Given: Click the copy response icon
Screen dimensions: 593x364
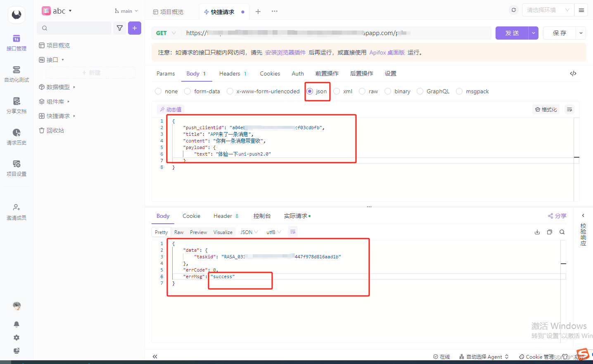Looking at the screenshot, I should point(549,232).
